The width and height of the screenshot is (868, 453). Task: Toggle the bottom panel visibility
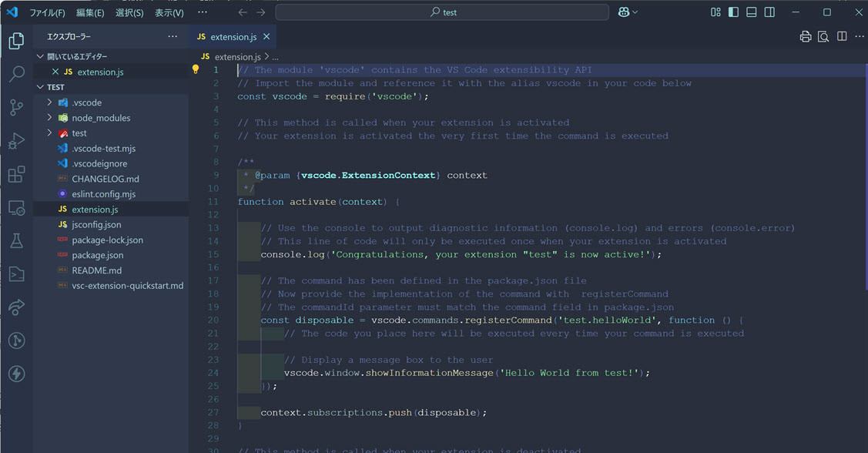750,12
